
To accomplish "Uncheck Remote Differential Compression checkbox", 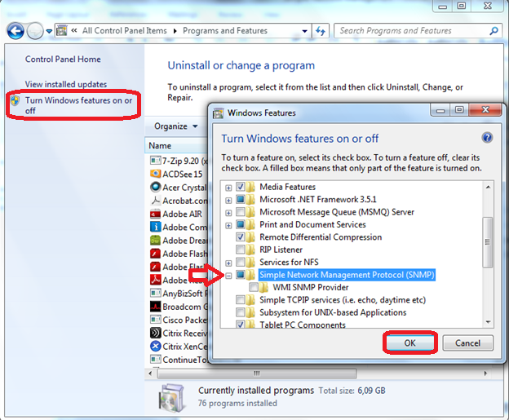I will point(240,237).
